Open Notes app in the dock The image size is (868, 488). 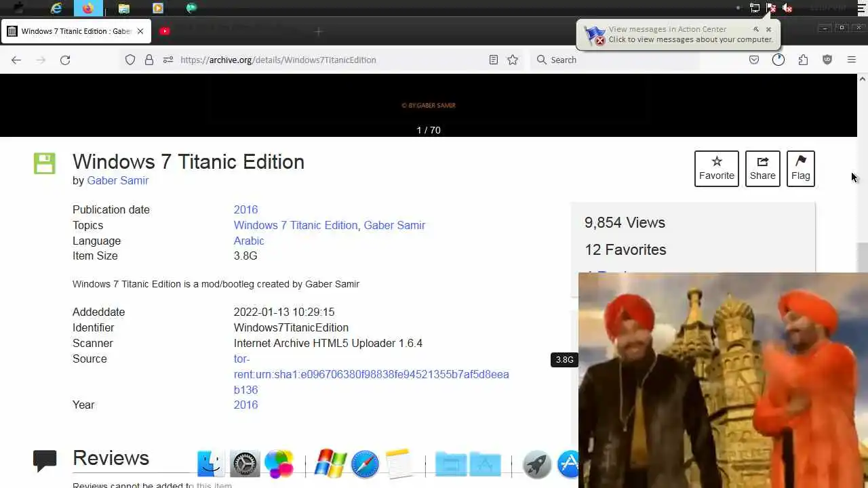tap(399, 464)
